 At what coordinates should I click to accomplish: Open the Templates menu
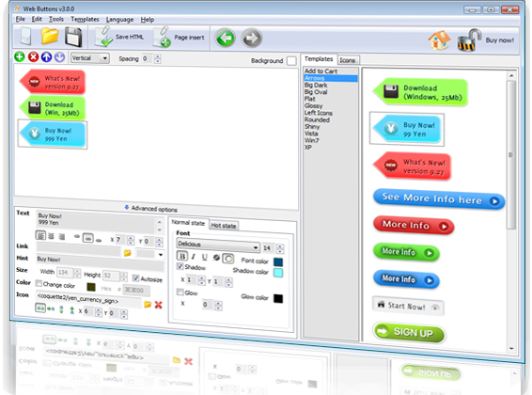pyautogui.click(x=85, y=20)
